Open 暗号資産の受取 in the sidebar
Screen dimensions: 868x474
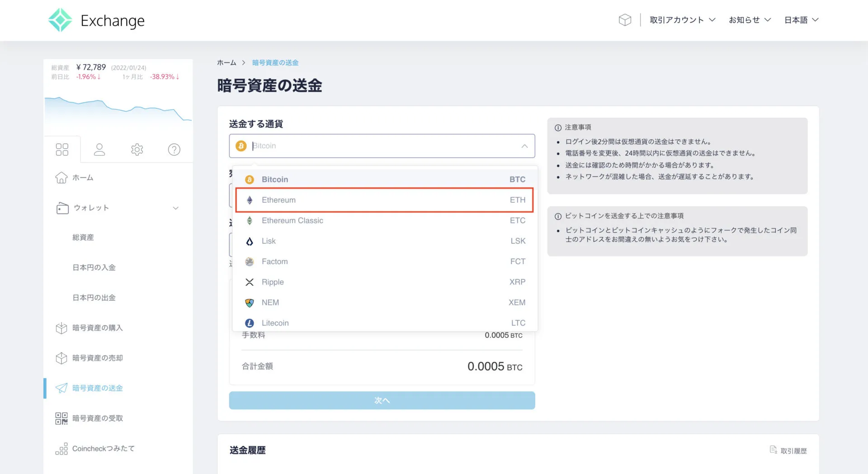click(98, 418)
